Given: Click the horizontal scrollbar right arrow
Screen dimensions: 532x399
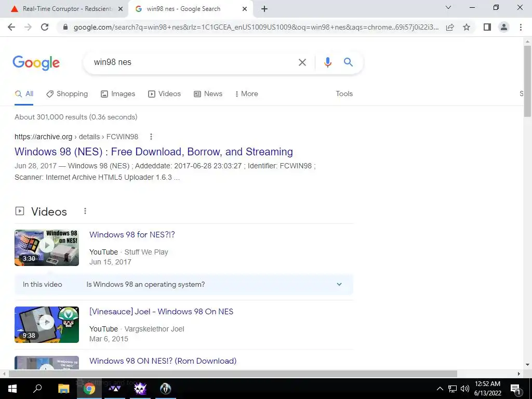Looking at the screenshot, I should [x=519, y=374].
